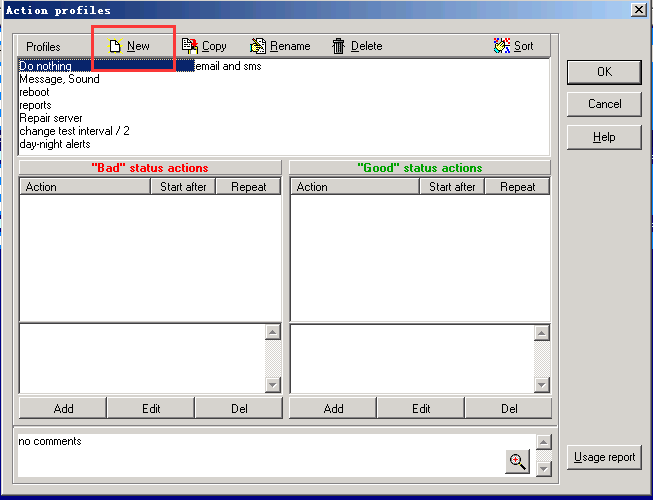Click 'Start after' column header in Bad actions
The width and height of the screenshot is (653, 500).
click(x=183, y=187)
